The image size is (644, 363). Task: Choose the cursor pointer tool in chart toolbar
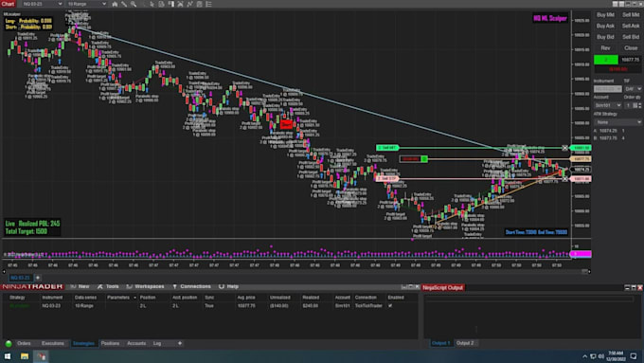click(152, 4)
